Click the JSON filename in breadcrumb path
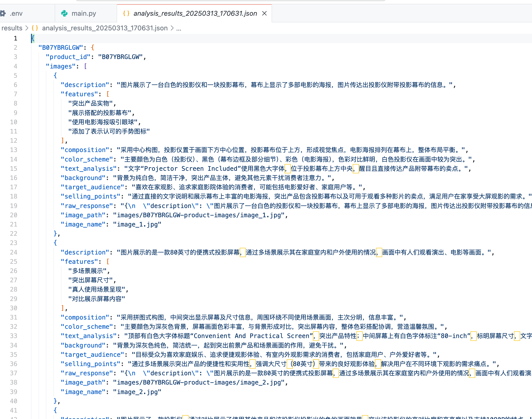 click(105, 28)
